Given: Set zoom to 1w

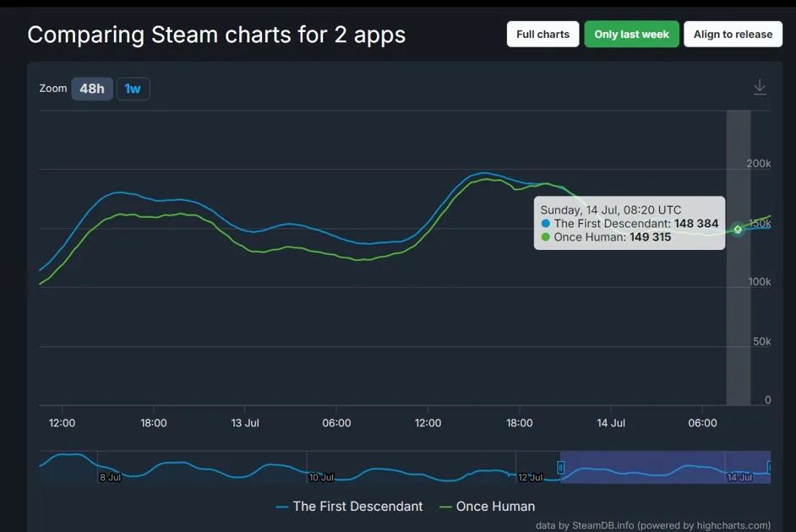Looking at the screenshot, I should pyautogui.click(x=133, y=89).
